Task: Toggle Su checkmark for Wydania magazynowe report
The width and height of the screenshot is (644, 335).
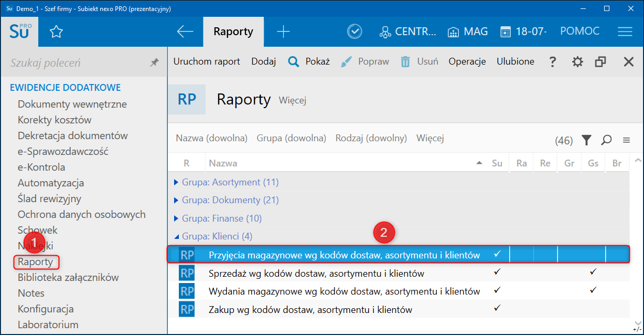Action: tap(497, 290)
